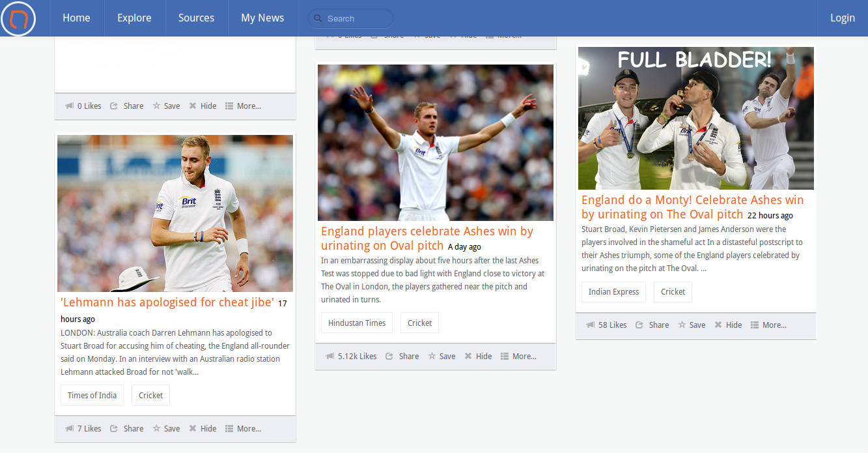This screenshot has width=868, height=453.
Task: Click the '22 hours ago' timestamp
Action: pyautogui.click(x=770, y=216)
